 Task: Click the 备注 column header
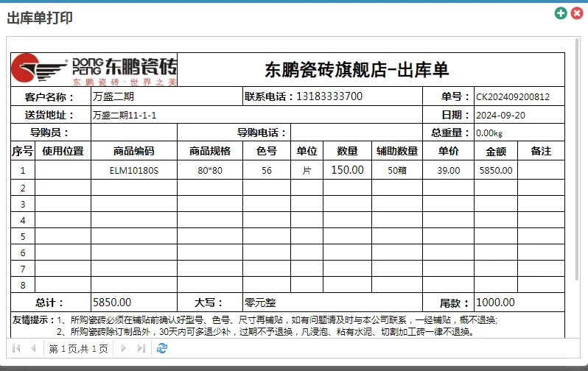pyautogui.click(x=541, y=151)
